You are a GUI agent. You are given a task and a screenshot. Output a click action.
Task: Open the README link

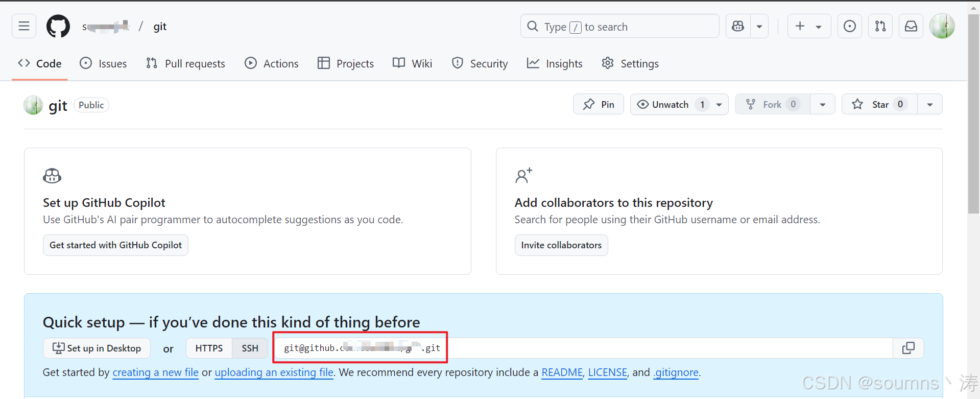(562, 372)
